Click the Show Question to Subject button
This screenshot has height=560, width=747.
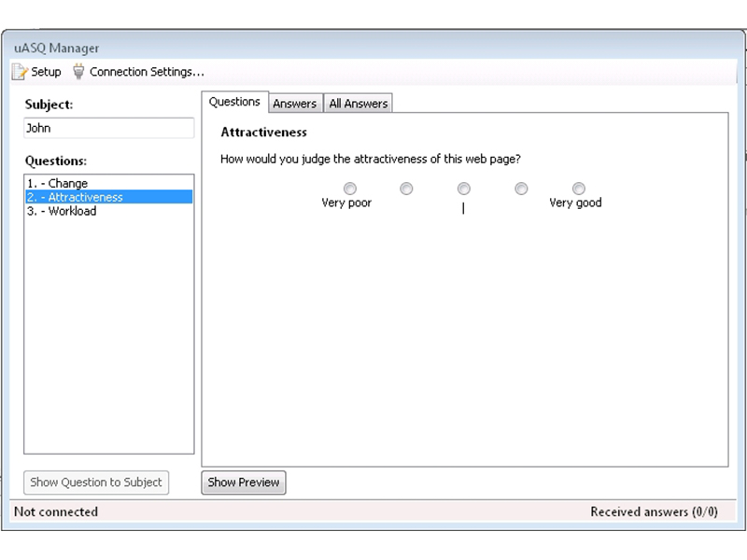coord(96,483)
